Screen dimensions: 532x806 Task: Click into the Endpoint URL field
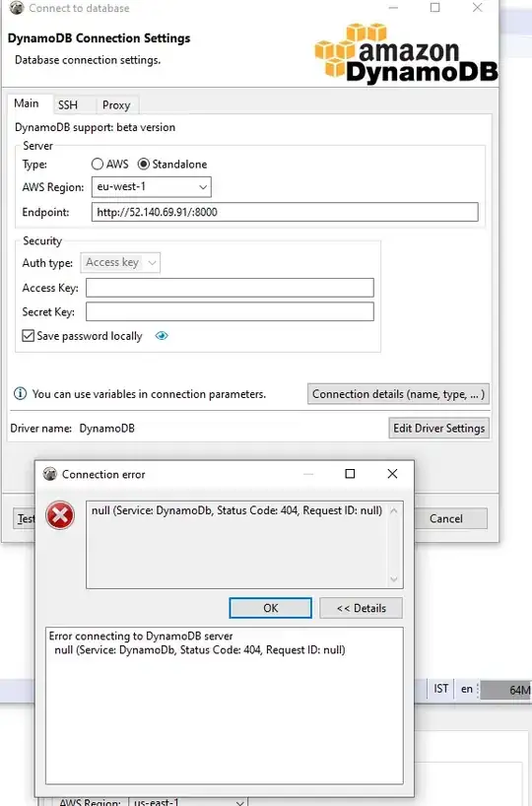click(x=285, y=212)
